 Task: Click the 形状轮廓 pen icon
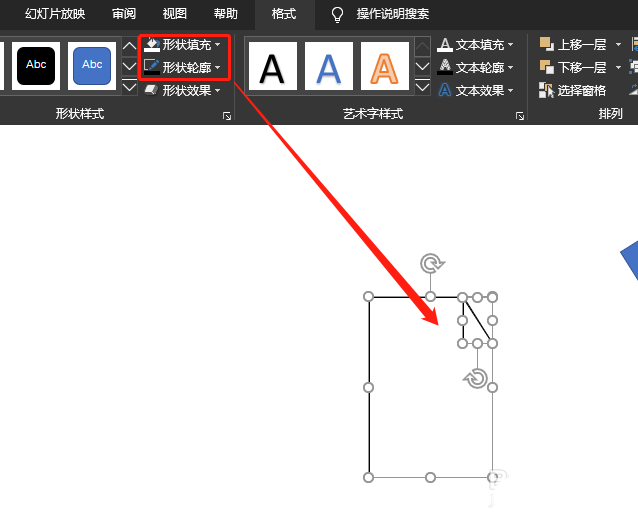pyautogui.click(x=152, y=67)
